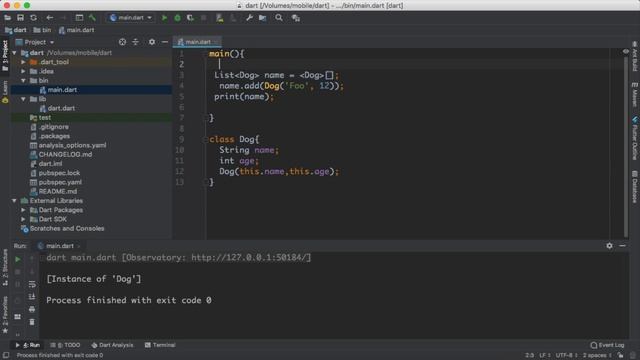Click the Run with Coverage icon
Image resolution: width=640 pixels, height=360 pixels.
tap(190, 18)
